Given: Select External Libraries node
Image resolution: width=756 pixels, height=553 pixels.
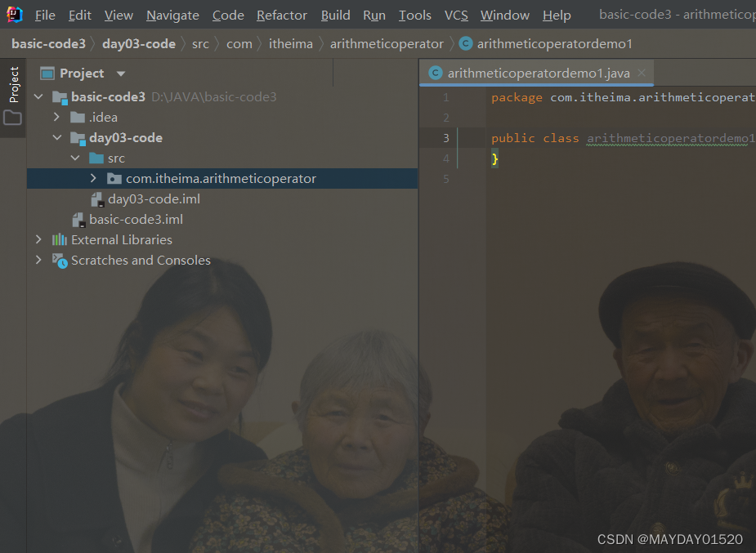Looking at the screenshot, I should click(x=122, y=239).
